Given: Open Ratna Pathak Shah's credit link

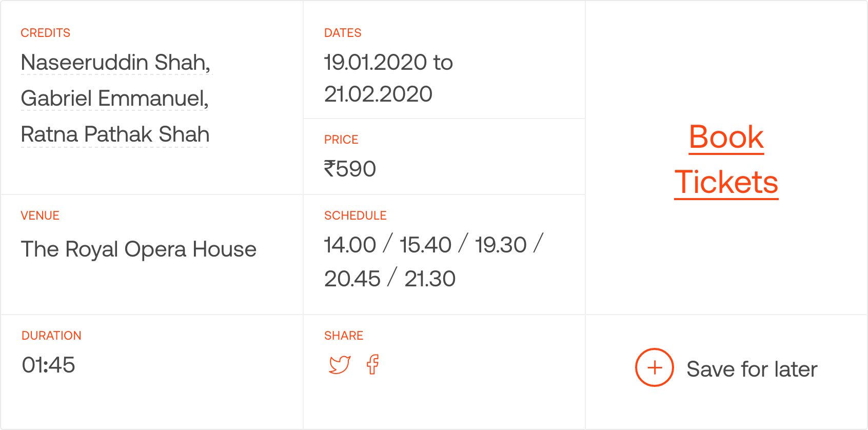Looking at the screenshot, I should click(115, 134).
